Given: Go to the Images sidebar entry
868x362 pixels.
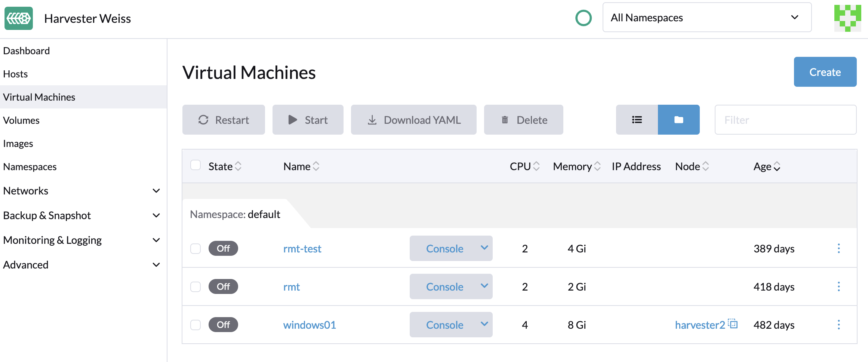Looking at the screenshot, I should 18,143.
